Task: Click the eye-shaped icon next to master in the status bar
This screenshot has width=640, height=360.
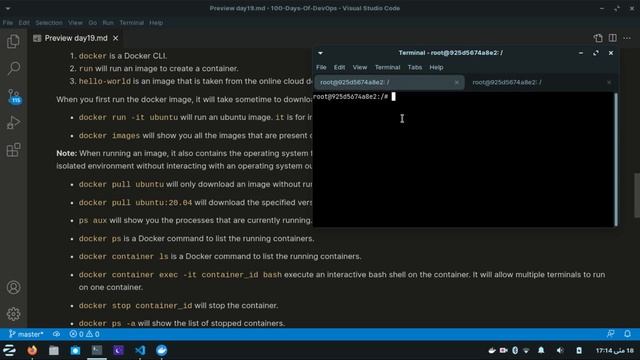Action: [x=56, y=334]
